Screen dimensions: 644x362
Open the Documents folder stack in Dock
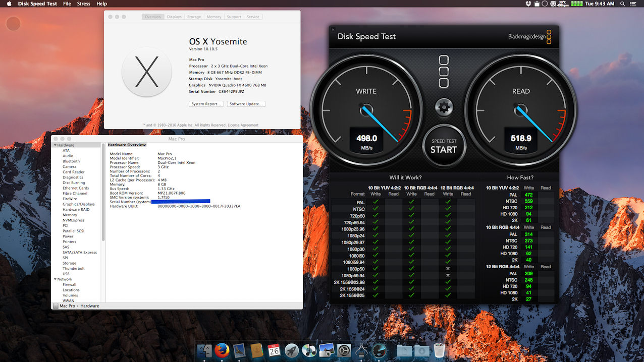404,350
